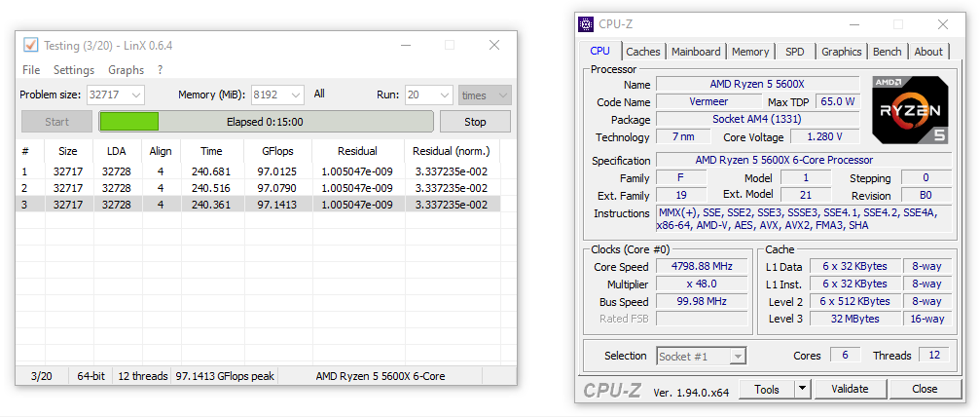Image resolution: width=980 pixels, height=417 pixels.
Task: Click the LinX app icon in title bar
Action: (x=30, y=45)
